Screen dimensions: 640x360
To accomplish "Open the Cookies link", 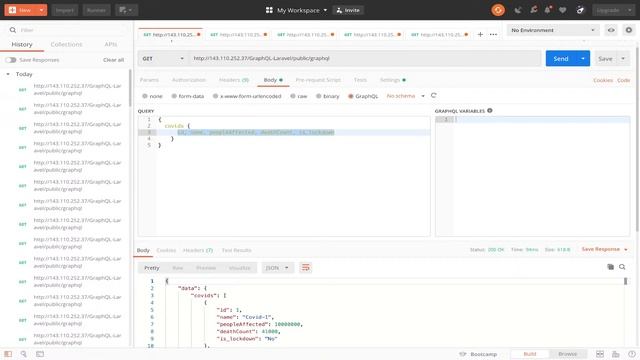I will click(x=603, y=80).
